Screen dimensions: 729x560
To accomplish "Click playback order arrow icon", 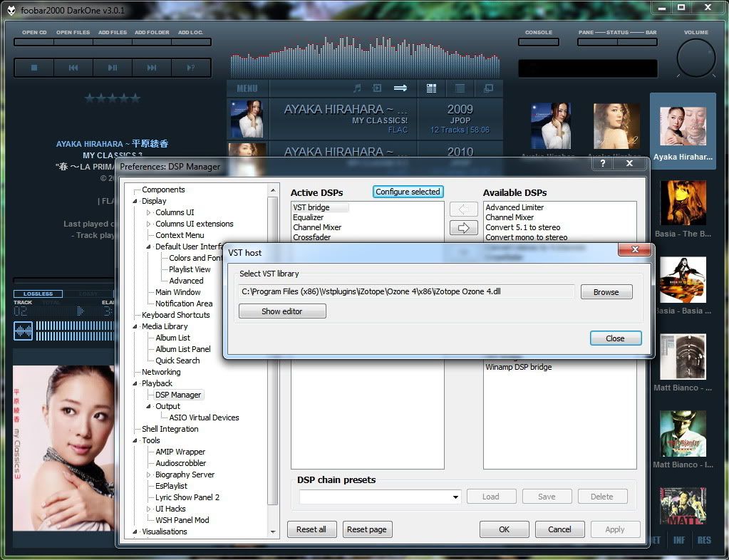I will pyautogui.click(x=400, y=88).
